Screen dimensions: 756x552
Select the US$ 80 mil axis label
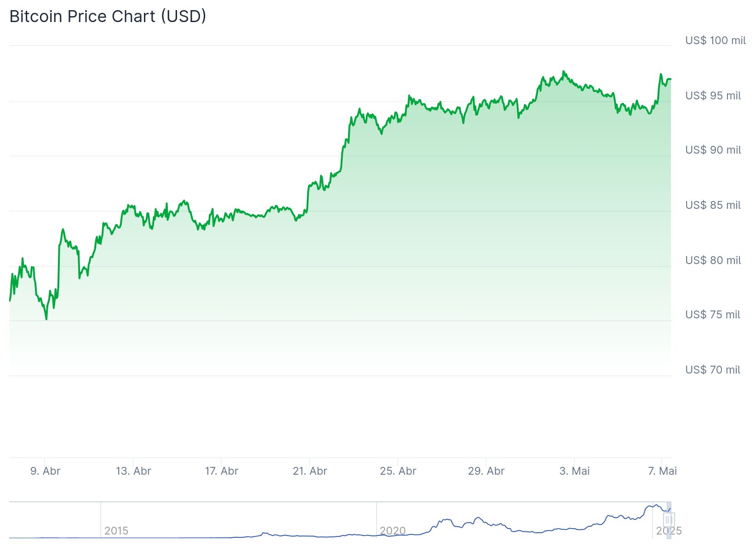(x=713, y=260)
